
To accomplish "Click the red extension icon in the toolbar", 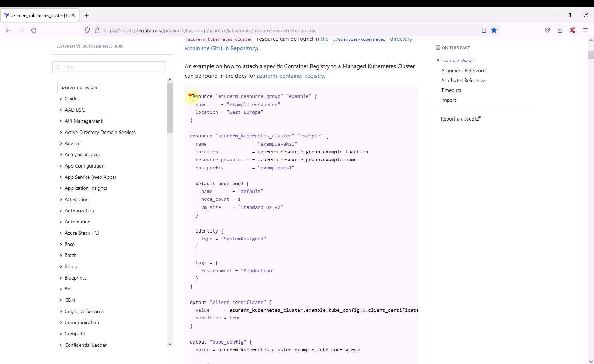I will (573, 30).
